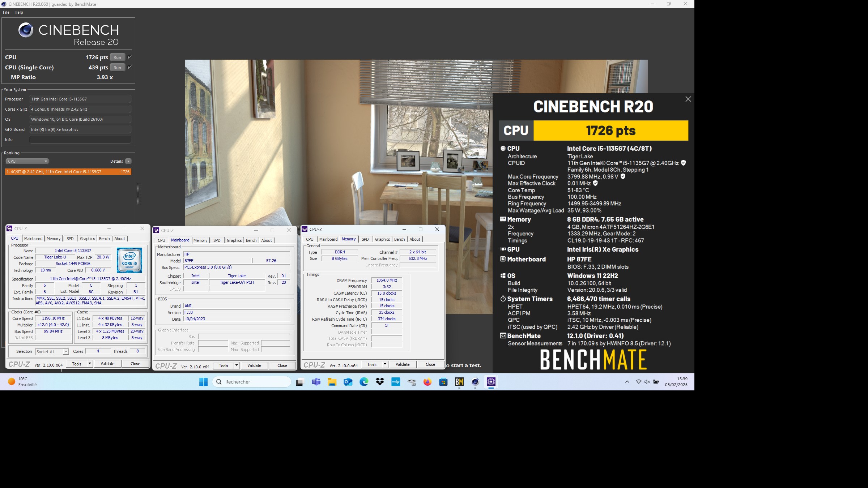This screenshot has height=488, width=868.
Task: Open Bench tab in middle CPU-Z window
Action: click(251, 240)
